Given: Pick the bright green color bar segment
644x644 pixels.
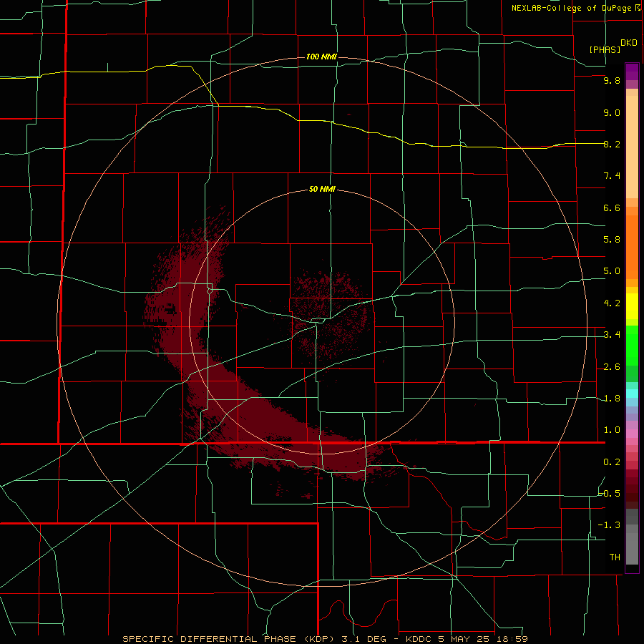Looking at the screenshot, I should [632, 349].
